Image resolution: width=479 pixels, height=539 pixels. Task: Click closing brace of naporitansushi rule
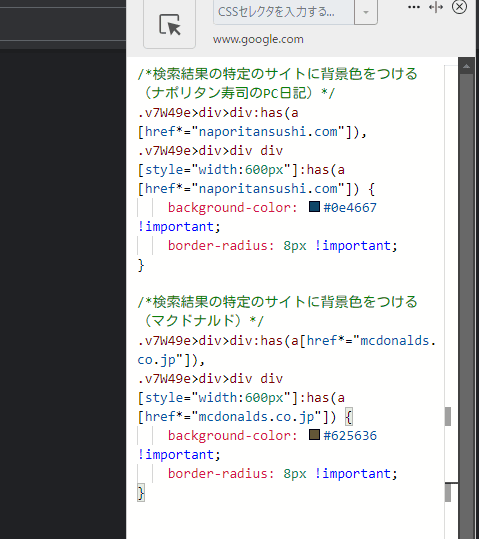coord(141,265)
